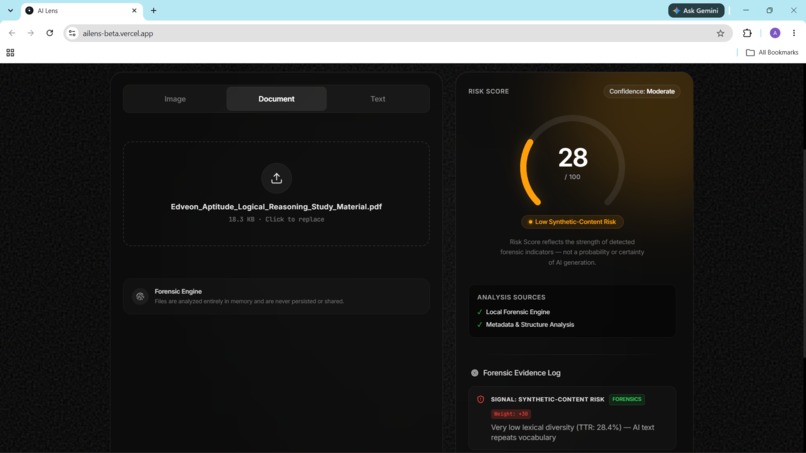This screenshot has width=806, height=453.
Task: Click the Forensic Evidence Log heading
Action: (522, 373)
